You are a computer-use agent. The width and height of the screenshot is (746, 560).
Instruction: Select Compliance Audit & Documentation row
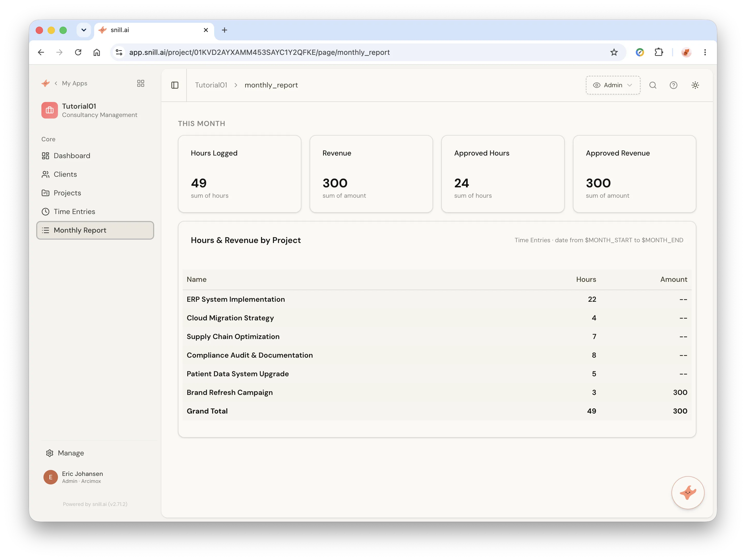[x=437, y=355]
